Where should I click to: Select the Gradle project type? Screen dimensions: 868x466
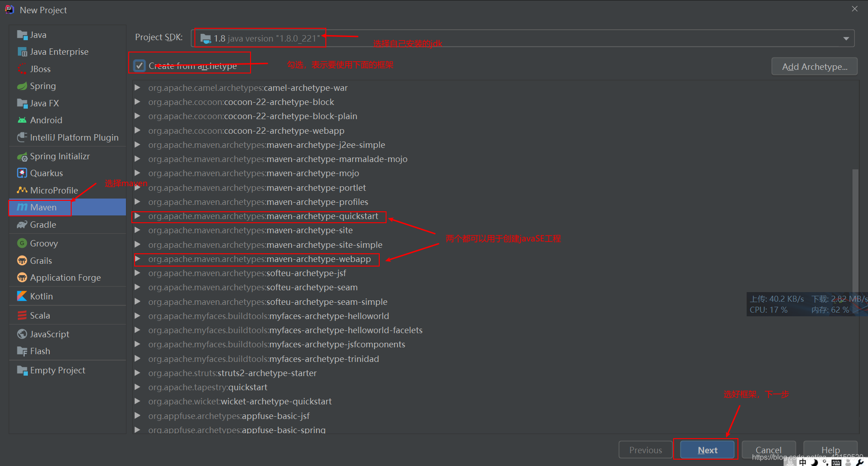tap(68, 225)
